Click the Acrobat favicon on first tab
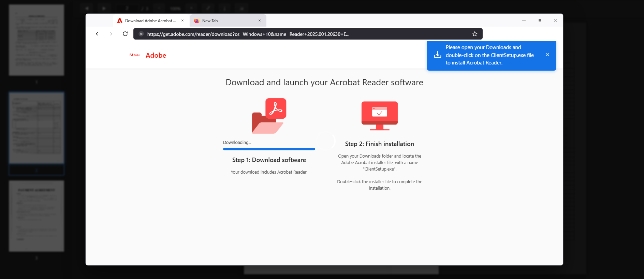 point(120,20)
